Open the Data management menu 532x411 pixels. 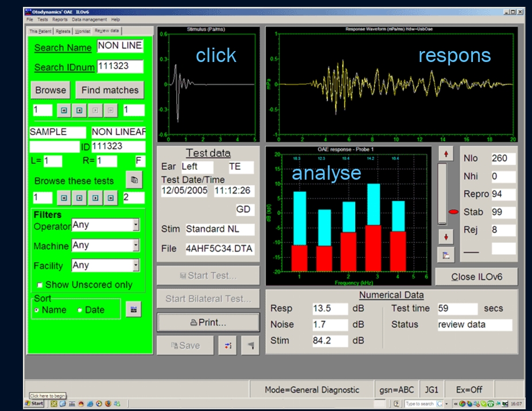click(x=89, y=20)
